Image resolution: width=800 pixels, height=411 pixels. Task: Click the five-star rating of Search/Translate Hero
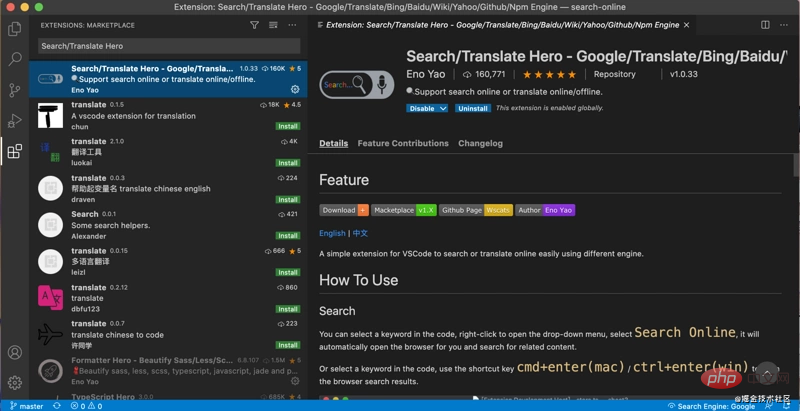coord(549,74)
